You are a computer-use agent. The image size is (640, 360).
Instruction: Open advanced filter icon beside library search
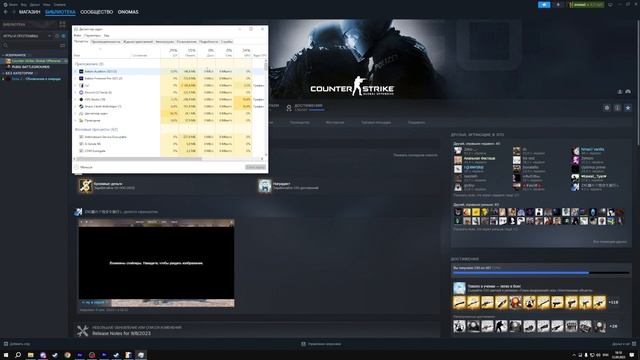pos(62,45)
